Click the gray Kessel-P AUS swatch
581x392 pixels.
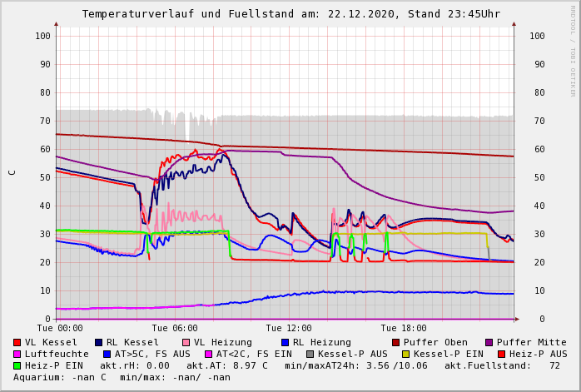point(309,354)
